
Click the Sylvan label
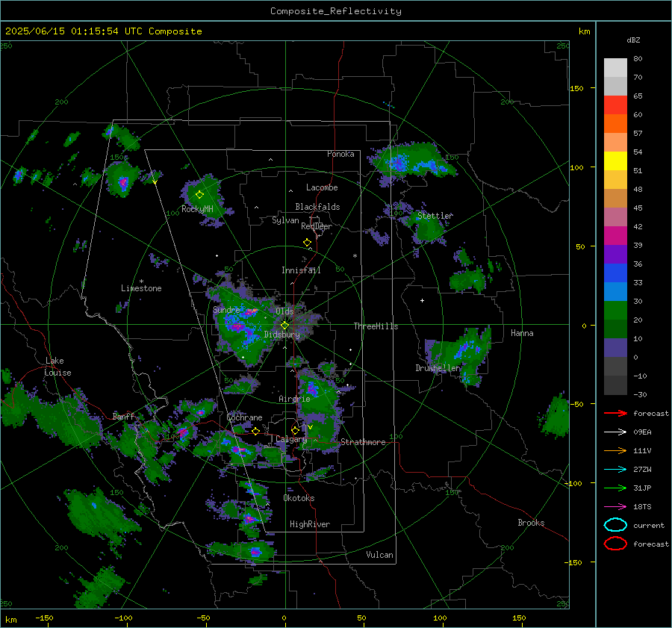coord(285,220)
